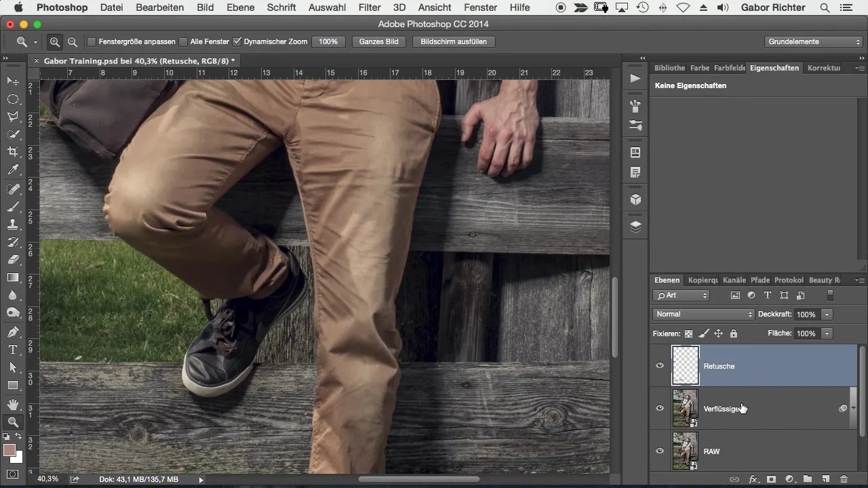Delete the selected layer
This screenshot has height=488, width=868.
[x=844, y=479]
